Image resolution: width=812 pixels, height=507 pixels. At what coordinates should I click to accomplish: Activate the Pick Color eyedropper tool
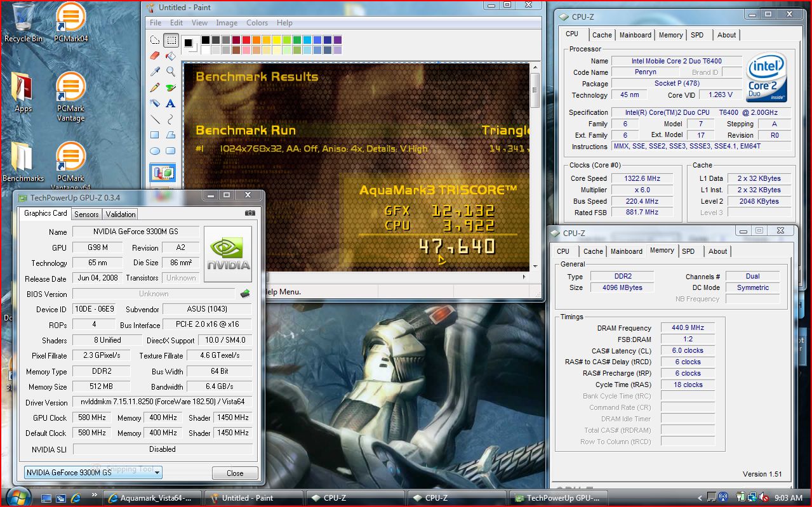coord(155,72)
